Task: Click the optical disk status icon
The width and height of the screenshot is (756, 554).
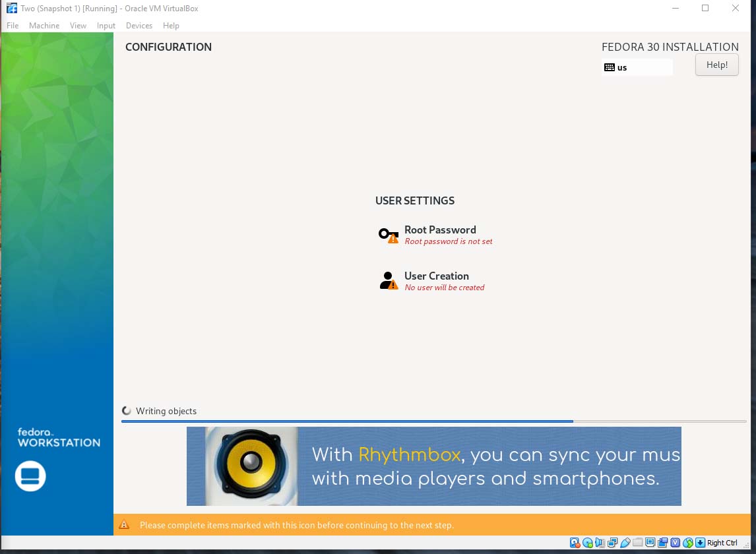Action: pos(588,543)
